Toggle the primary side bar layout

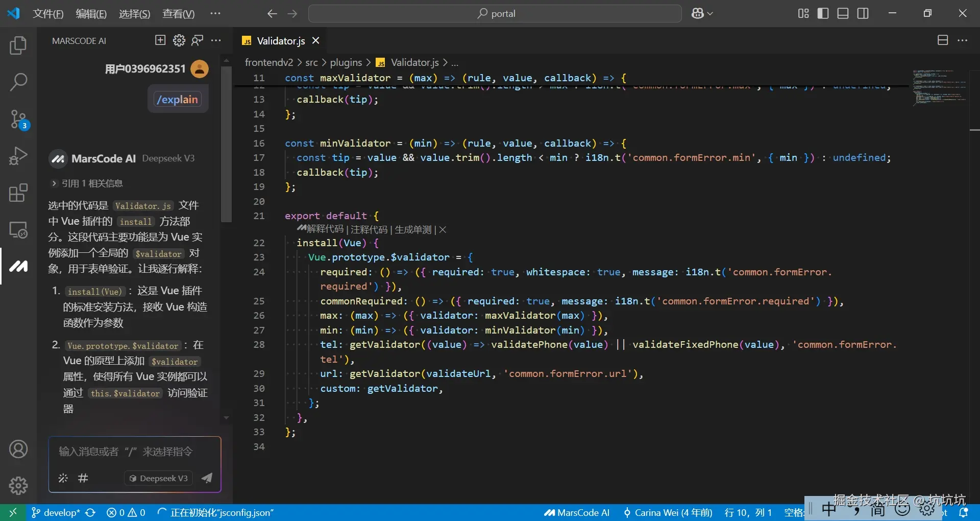point(823,13)
